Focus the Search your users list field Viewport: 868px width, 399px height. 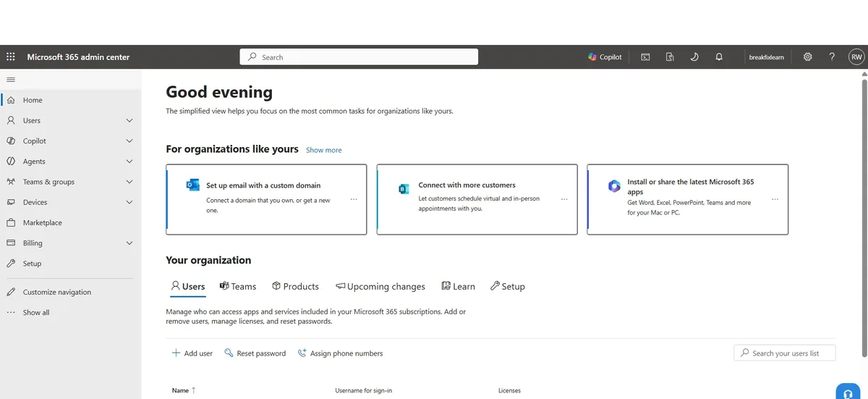[785, 353]
